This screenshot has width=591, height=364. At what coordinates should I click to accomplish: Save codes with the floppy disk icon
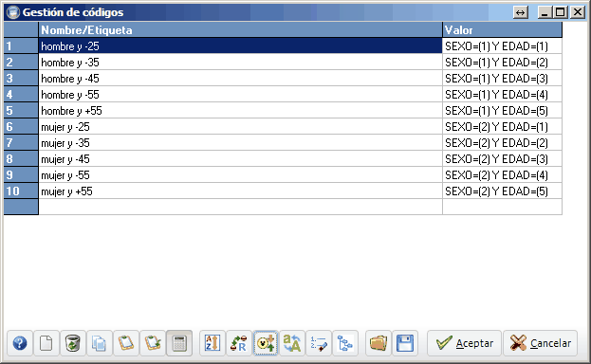tap(405, 343)
